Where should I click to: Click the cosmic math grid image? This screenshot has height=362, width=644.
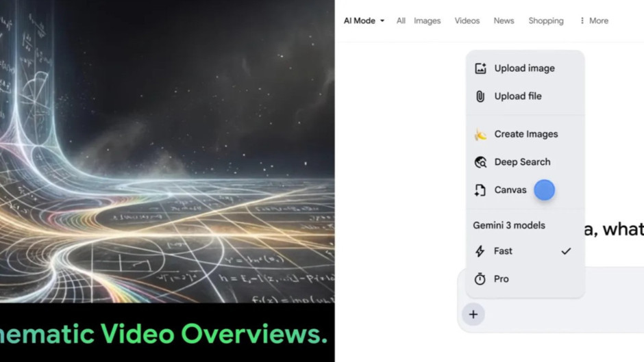point(167,151)
